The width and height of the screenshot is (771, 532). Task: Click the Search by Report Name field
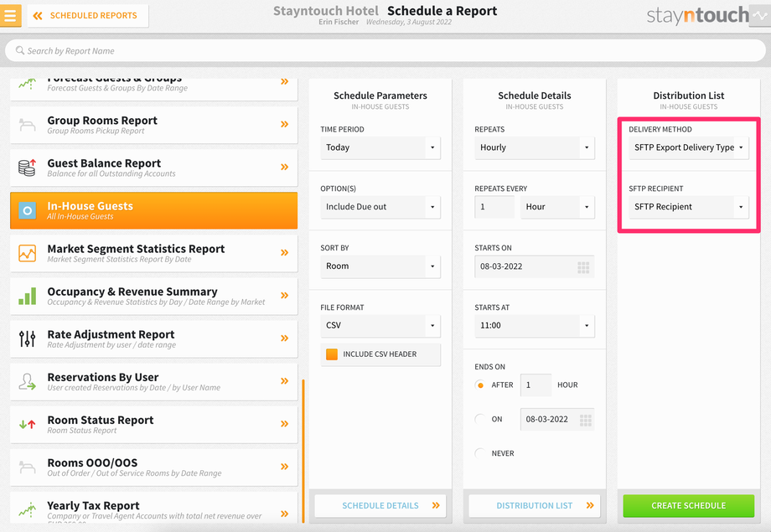click(x=385, y=50)
